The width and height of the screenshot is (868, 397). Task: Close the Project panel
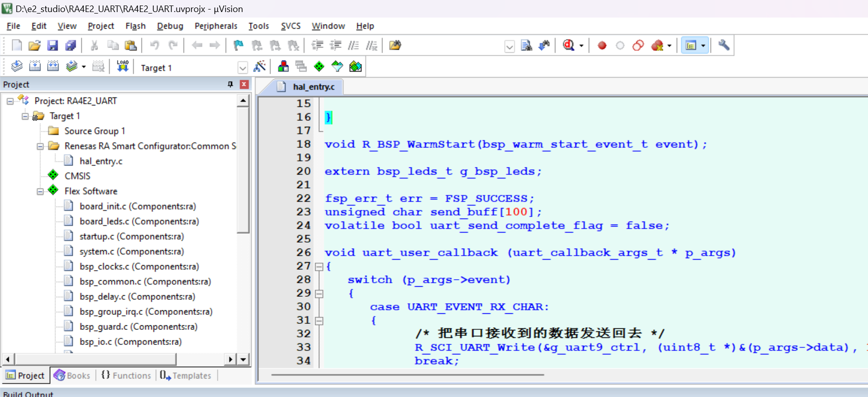tap(244, 84)
